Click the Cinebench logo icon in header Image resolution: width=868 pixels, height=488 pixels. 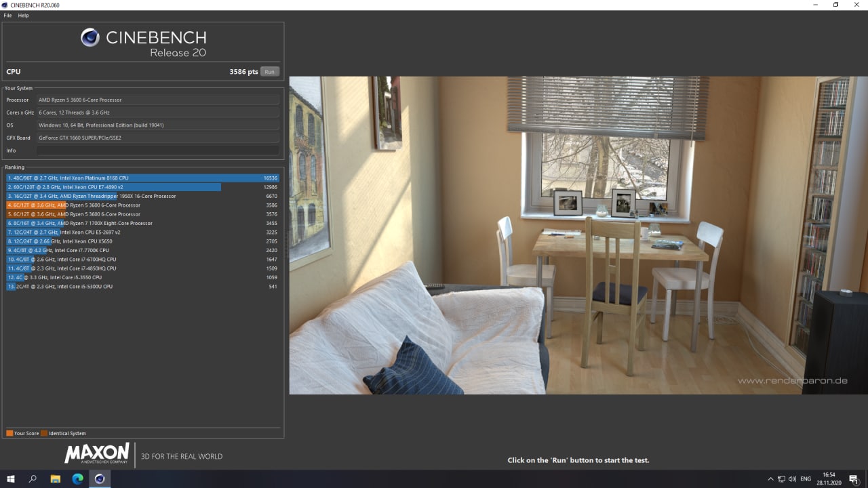click(90, 37)
